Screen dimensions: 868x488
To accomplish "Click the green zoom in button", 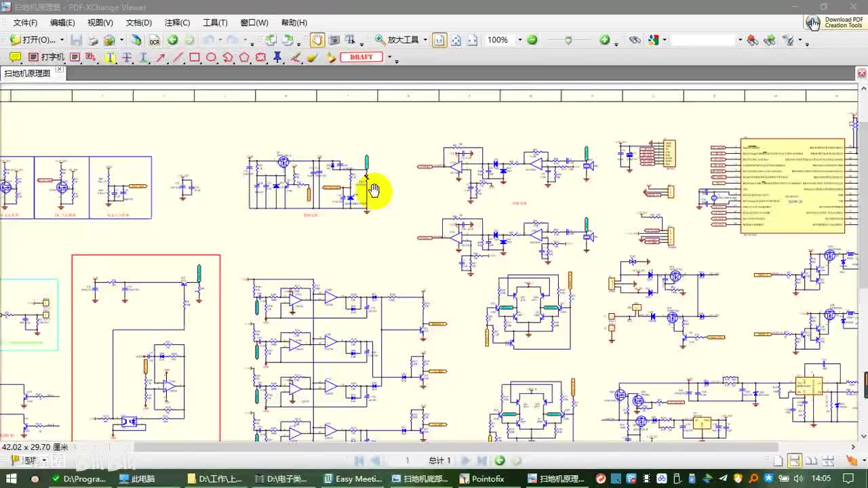I will point(605,40).
